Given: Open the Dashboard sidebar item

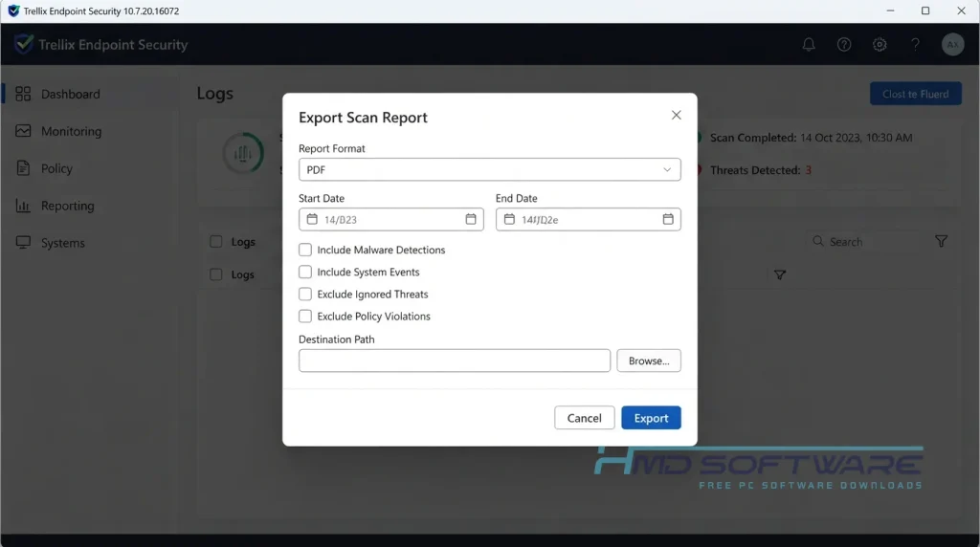Looking at the screenshot, I should click(90, 95).
